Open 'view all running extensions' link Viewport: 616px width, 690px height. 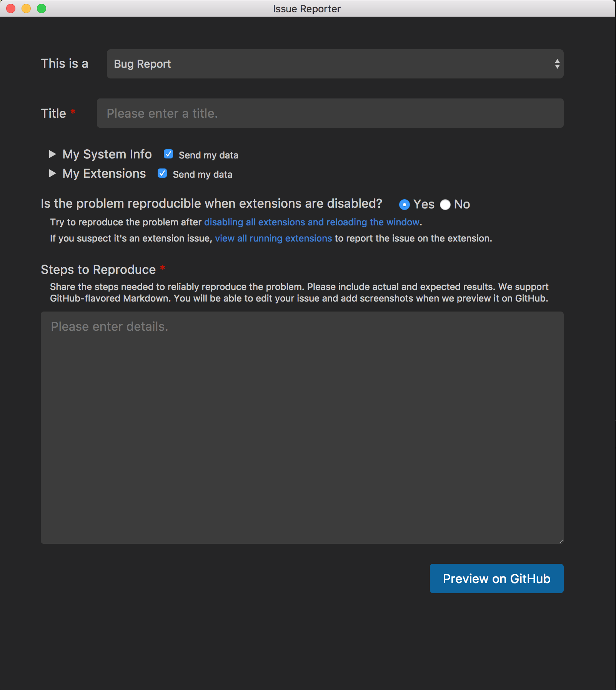(x=273, y=238)
